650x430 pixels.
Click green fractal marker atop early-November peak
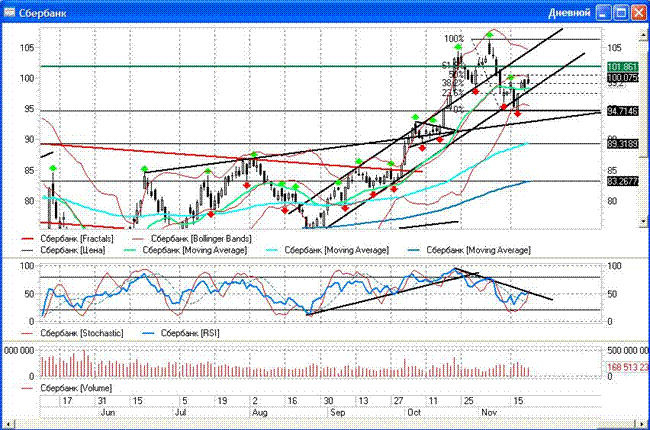[490, 35]
